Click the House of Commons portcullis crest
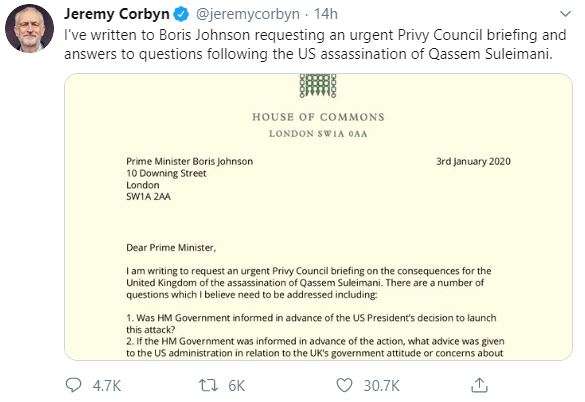 (318, 86)
